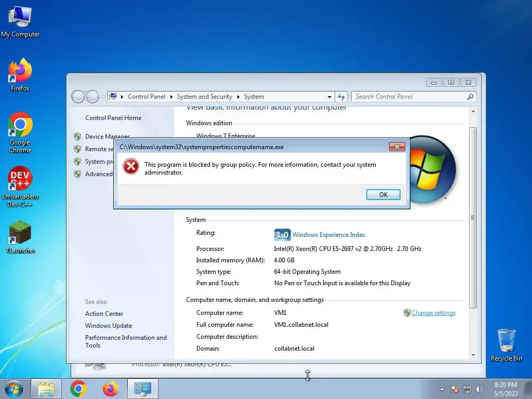Minimize the System control panel window

[x=434, y=83]
